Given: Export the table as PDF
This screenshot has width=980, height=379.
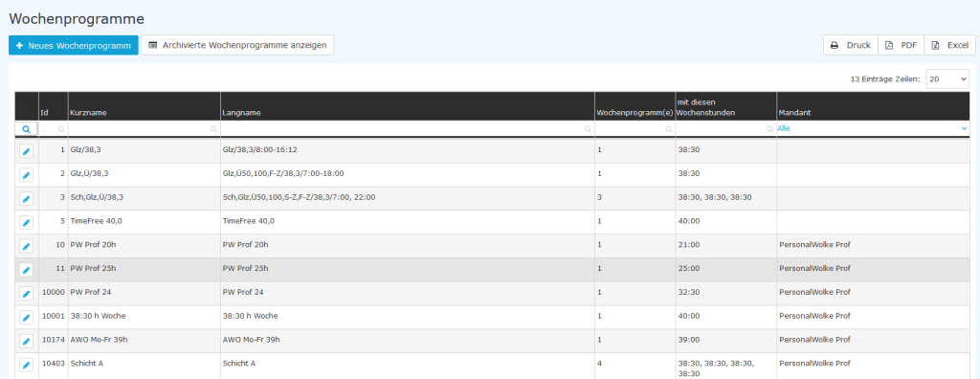Looking at the screenshot, I should 902,45.
